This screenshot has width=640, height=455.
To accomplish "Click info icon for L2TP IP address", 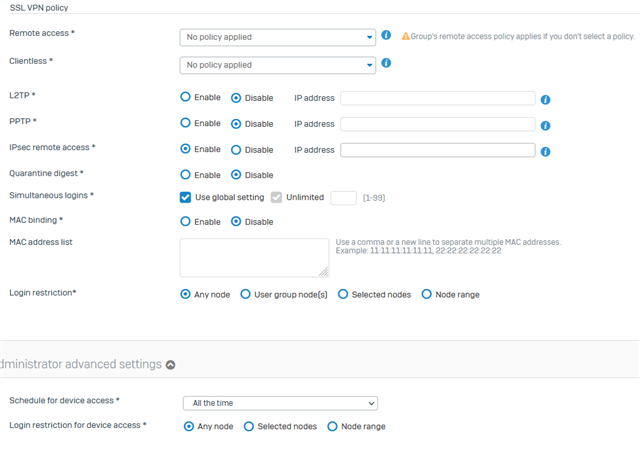I will [545, 99].
